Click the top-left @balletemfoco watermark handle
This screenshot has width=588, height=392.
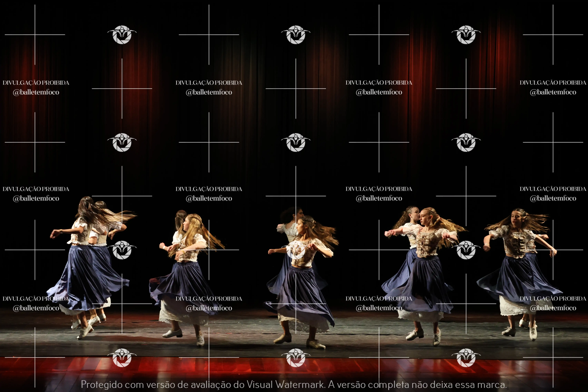click(36, 92)
